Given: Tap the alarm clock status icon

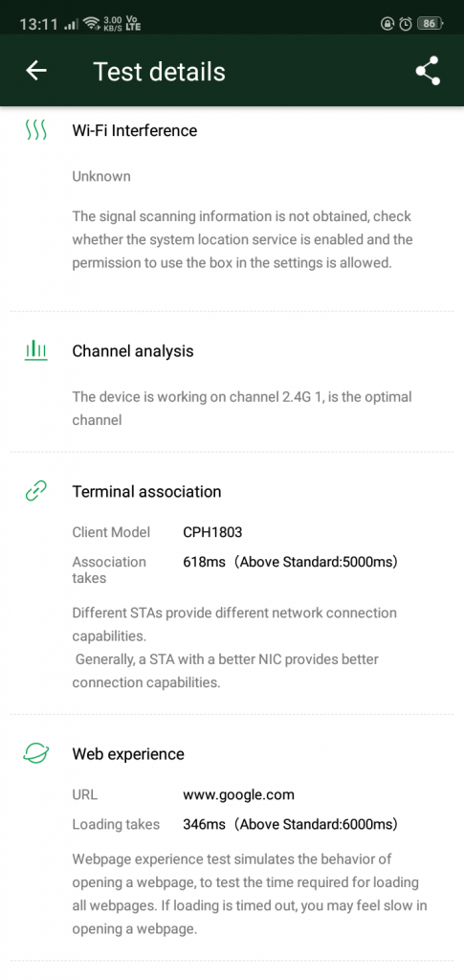Looking at the screenshot, I should coord(406,24).
